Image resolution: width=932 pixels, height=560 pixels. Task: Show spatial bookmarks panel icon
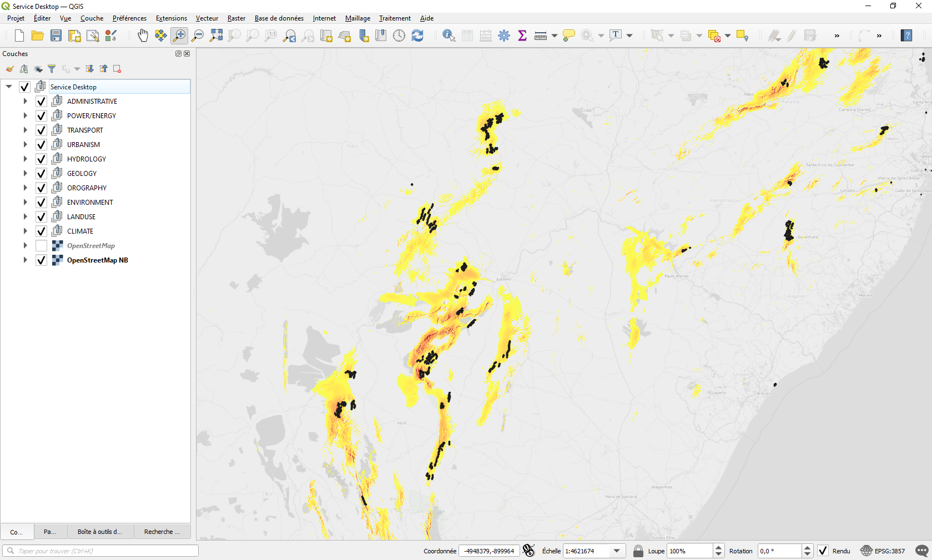click(x=381, y=36)
